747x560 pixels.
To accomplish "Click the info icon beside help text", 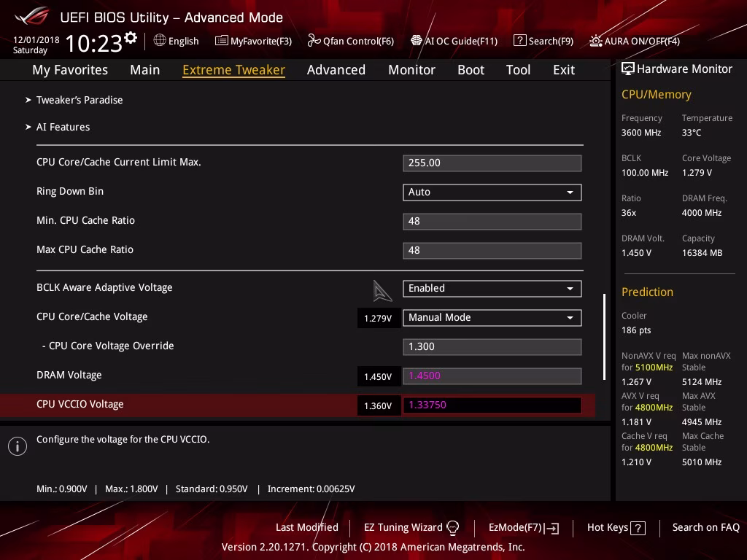I will [18, 446].
